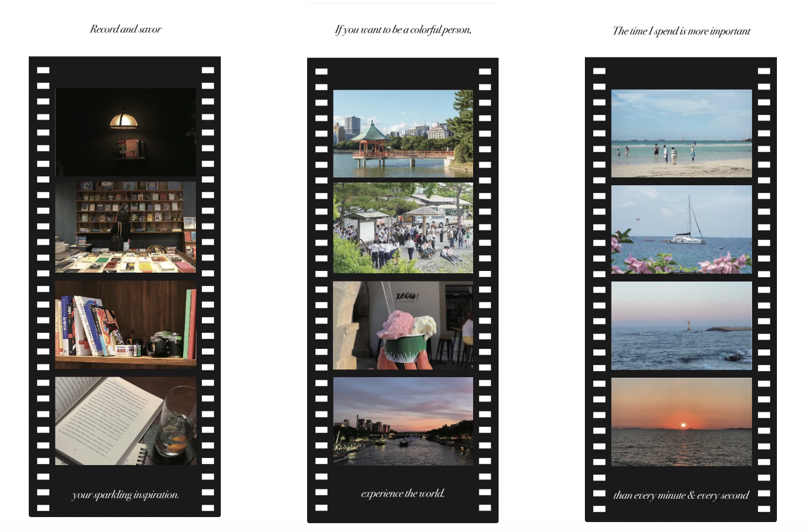
Task: Click the ice cream cup photo
Action: [403, 325]
